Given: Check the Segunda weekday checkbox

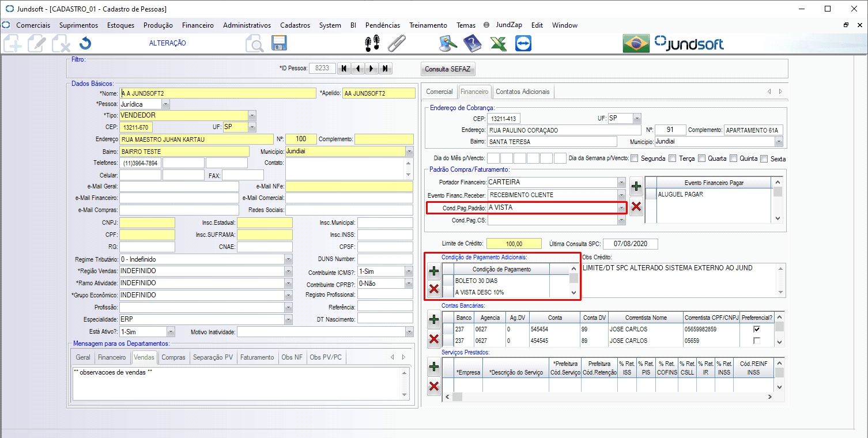Looking at the screenshot, I should tap(635, 158).
